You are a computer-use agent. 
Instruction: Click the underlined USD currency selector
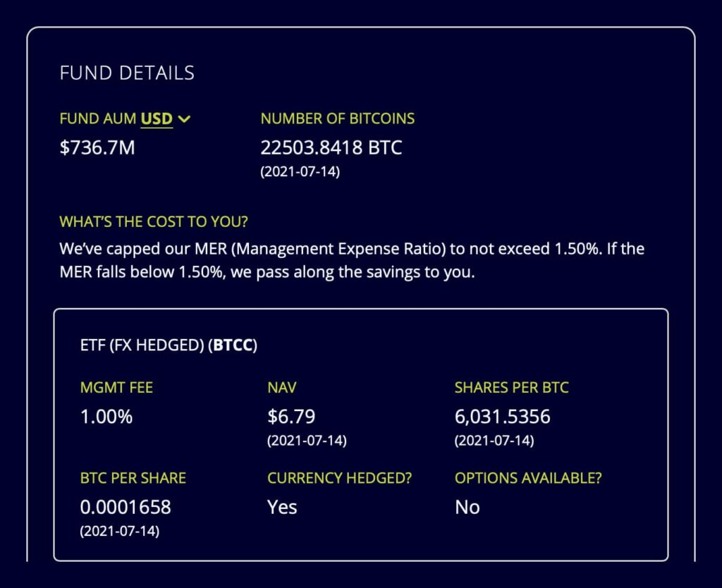click(x=157, y=118)
